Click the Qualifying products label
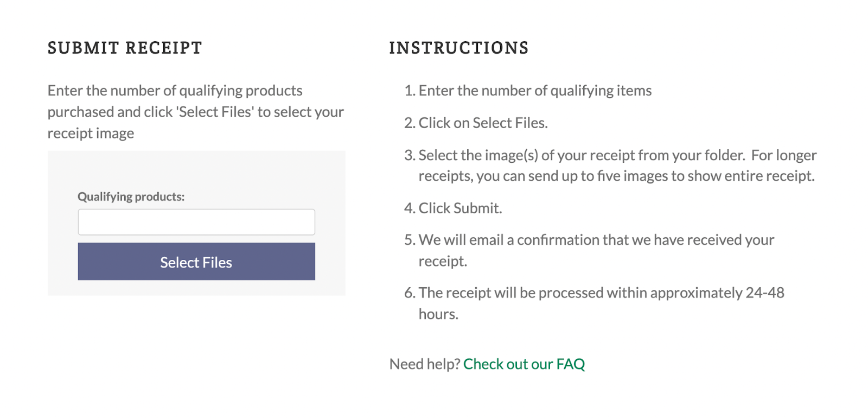 pos(131,196)
